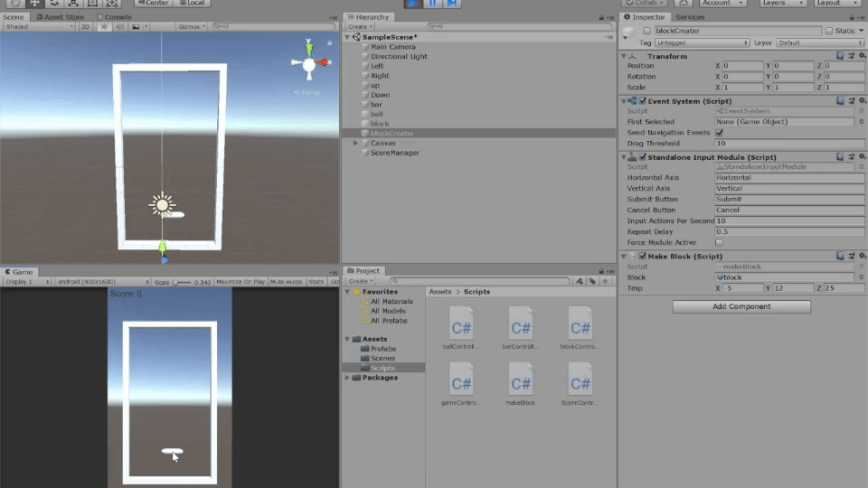The width and height of the screenshot is (868, 488).
Task: Click the Add Component button
Action: coord(741,307)
